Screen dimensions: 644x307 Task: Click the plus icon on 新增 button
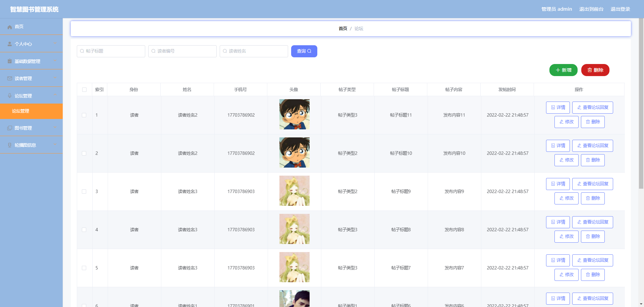[558, 70]
